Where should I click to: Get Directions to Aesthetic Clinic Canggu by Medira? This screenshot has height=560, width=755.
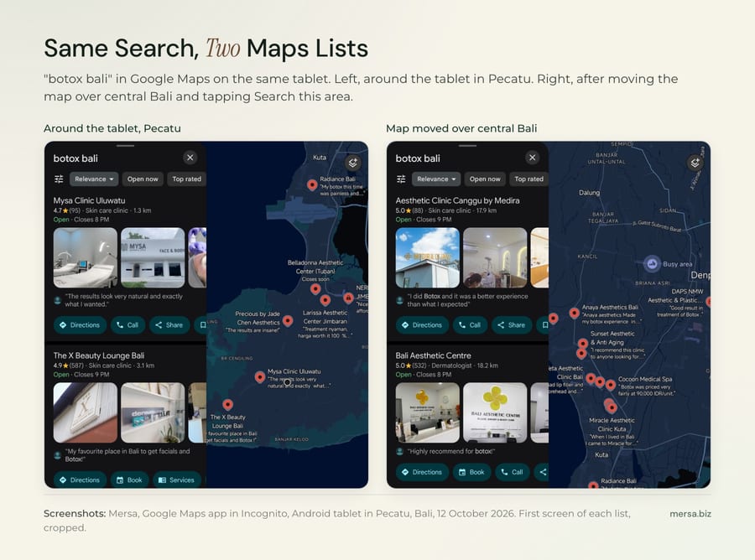[422, 325]
